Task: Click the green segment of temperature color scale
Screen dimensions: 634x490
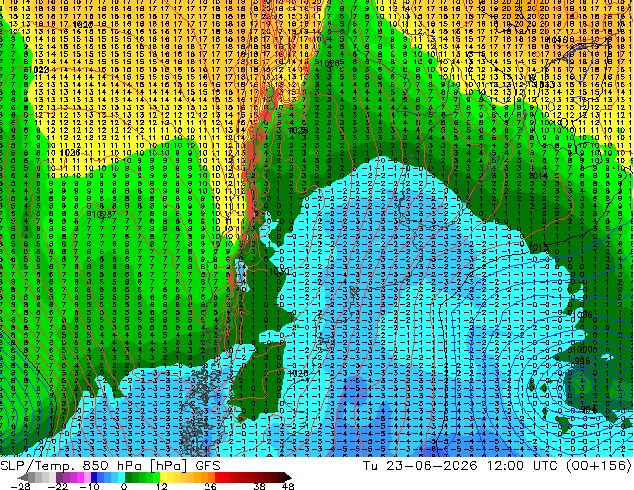Action: 142,477
